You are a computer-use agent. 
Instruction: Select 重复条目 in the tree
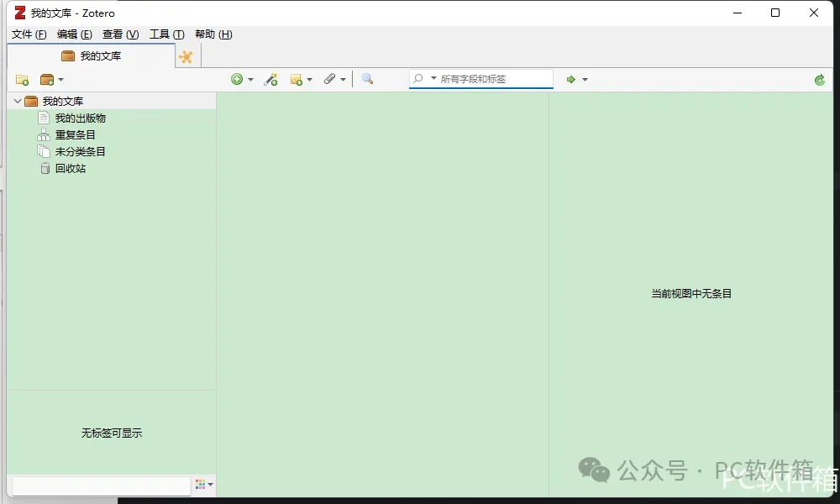tap(75, 134)
